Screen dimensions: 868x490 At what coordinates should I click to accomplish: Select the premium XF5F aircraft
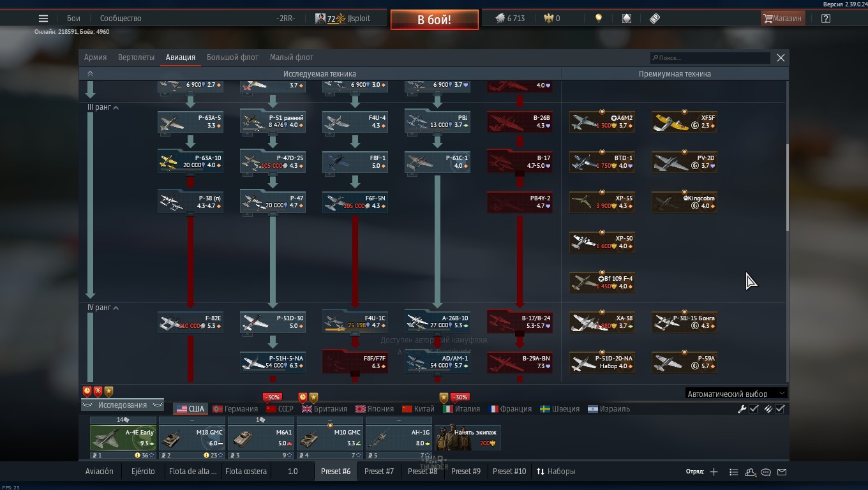(x=684, y=122)
